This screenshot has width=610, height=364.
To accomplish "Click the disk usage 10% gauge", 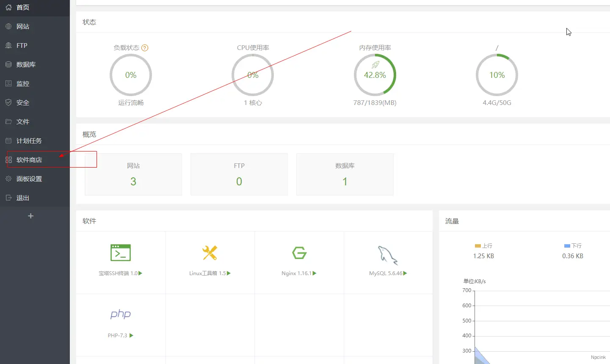I will click(x=497, y=75).
